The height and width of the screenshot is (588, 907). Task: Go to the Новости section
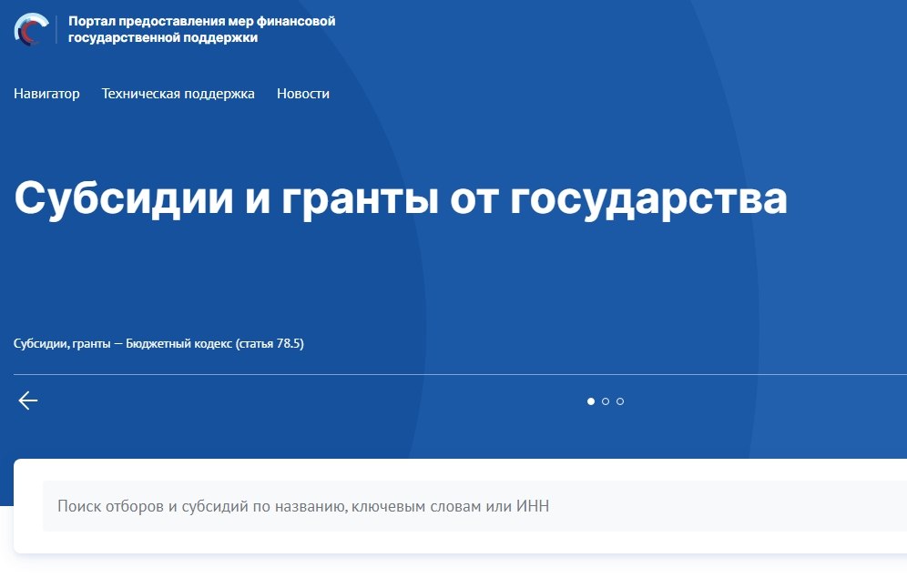pos(302,94)
